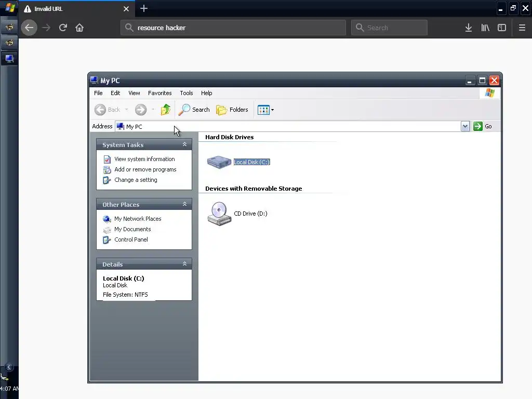Collapse the System Tasks panel
Screen dimensions: 532x399
tap(184, 144)
